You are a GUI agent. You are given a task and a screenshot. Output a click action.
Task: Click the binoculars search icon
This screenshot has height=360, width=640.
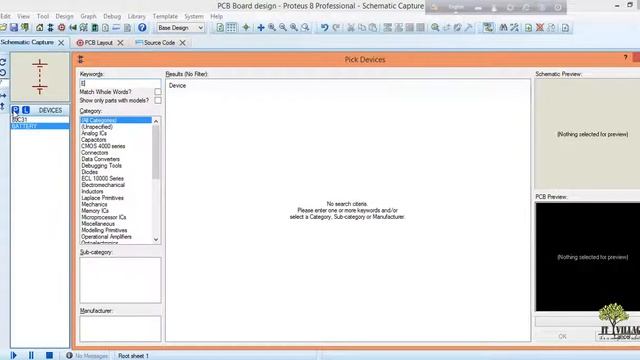[x=503, y=27]
